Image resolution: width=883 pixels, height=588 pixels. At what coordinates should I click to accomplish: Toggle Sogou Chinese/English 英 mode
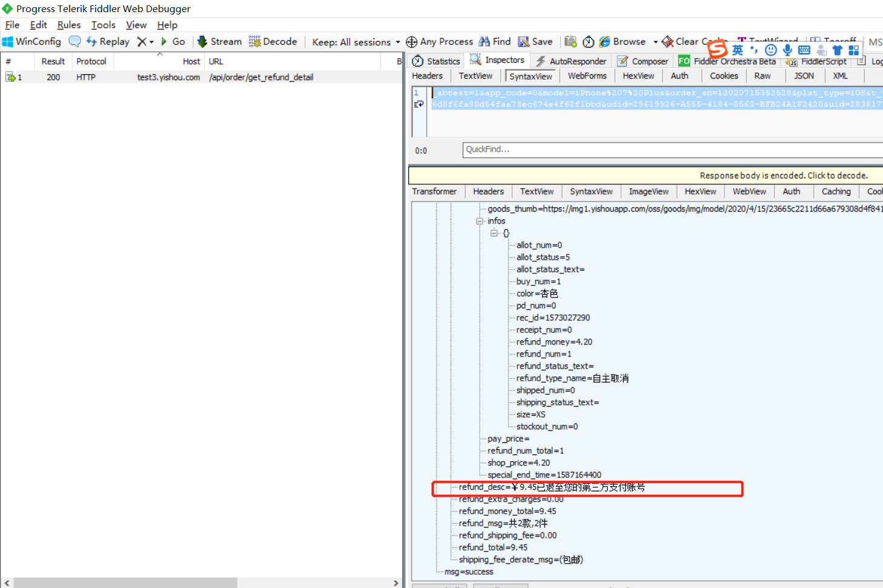pyautogui.click(x=738, y=50)
